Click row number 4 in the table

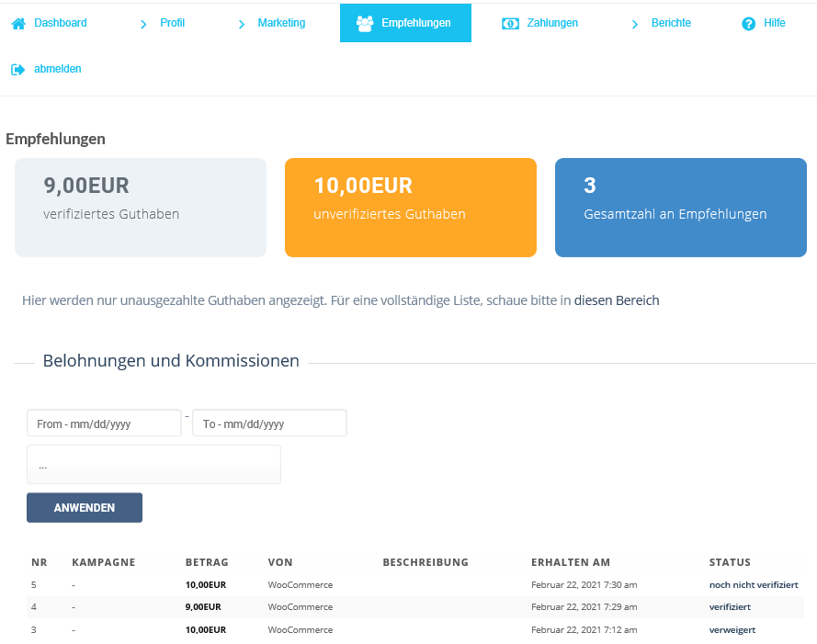pyautogui.click(x=34, y=607)
